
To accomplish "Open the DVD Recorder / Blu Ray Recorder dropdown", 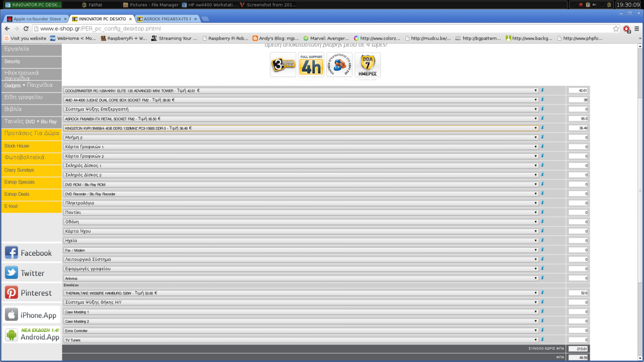I will (x=301, y=194).
